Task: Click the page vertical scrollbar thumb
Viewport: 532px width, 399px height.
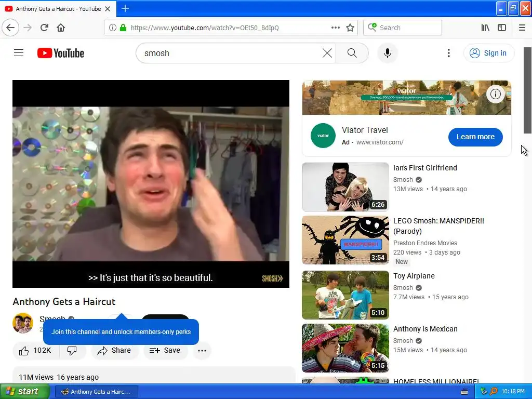Action: pos(527,90)
